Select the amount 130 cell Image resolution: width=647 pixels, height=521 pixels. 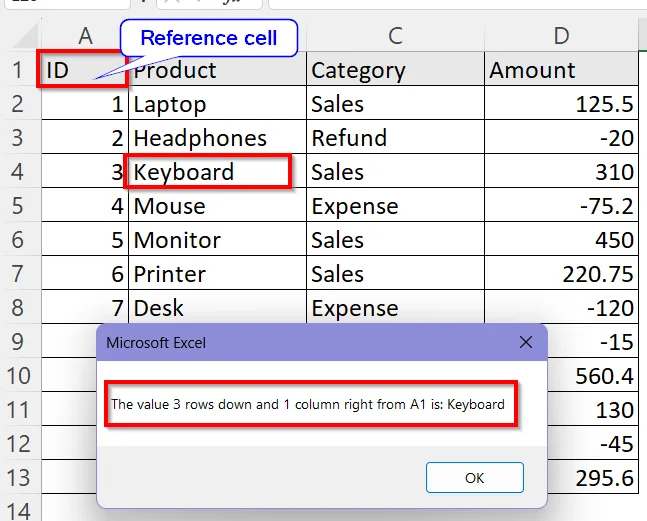(x=594, y=410)
